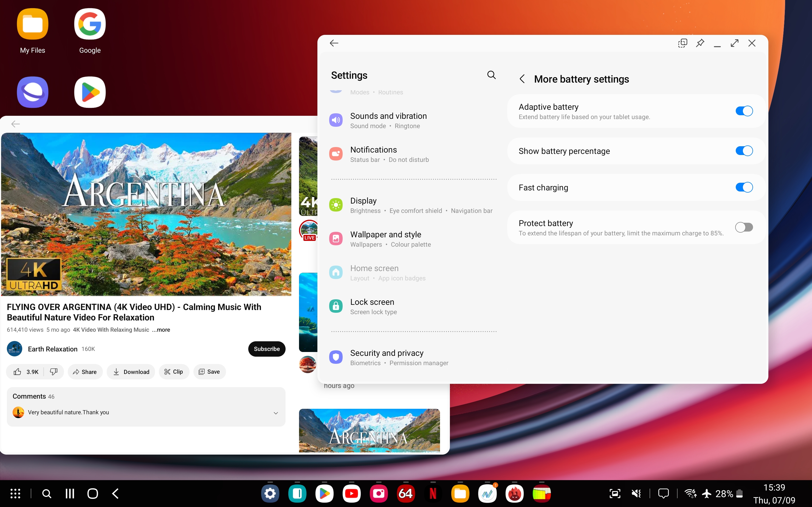Open the Camera app on taskbar
The image size is (812, 507).
379,494
